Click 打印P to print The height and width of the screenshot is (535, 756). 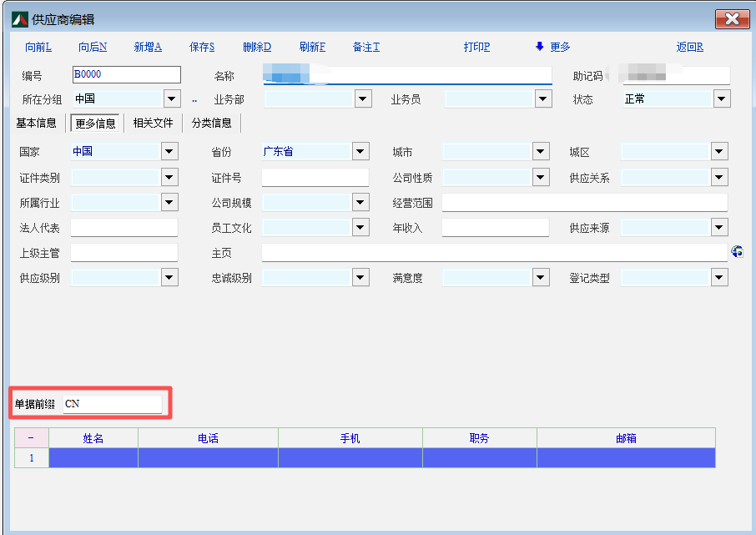476,48
